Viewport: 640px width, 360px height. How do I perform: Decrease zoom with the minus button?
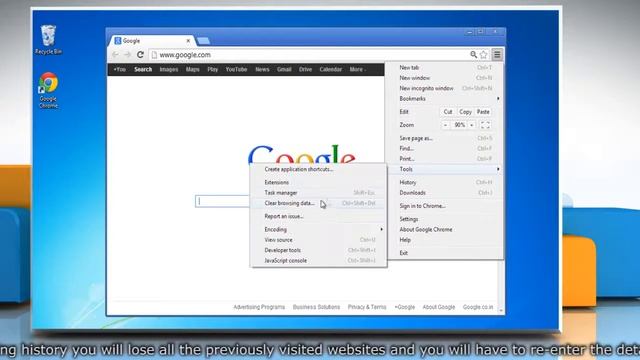point(445,125)
